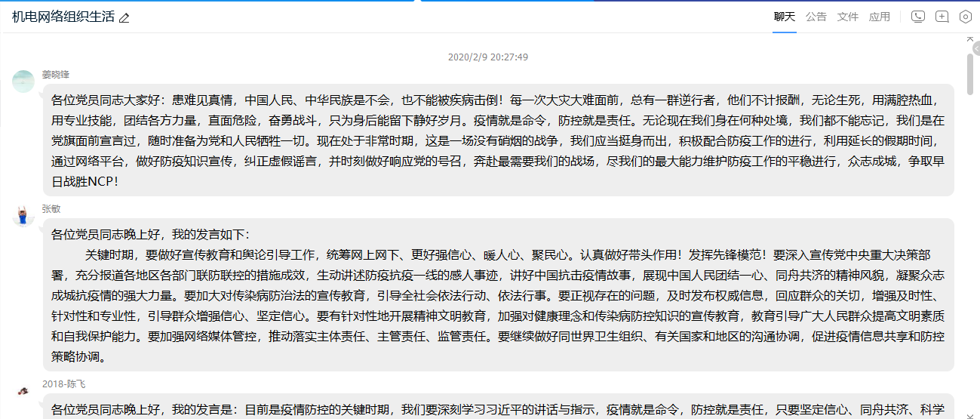
Task: Open the invite members plus icon
Action: [942, 17]
